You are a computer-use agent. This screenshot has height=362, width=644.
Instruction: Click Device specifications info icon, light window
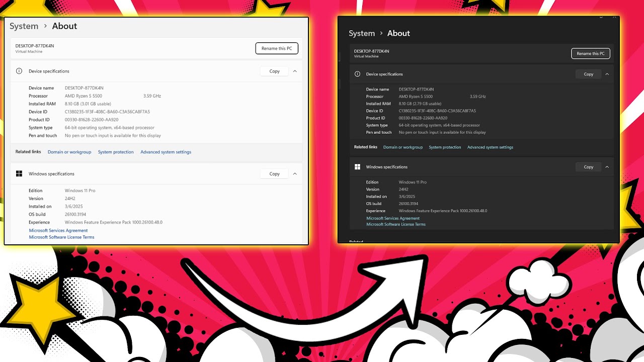(19, 71)
